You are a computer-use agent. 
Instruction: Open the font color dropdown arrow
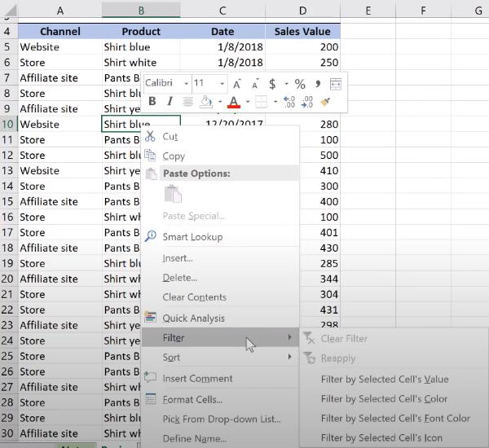(x=248, y=102)
